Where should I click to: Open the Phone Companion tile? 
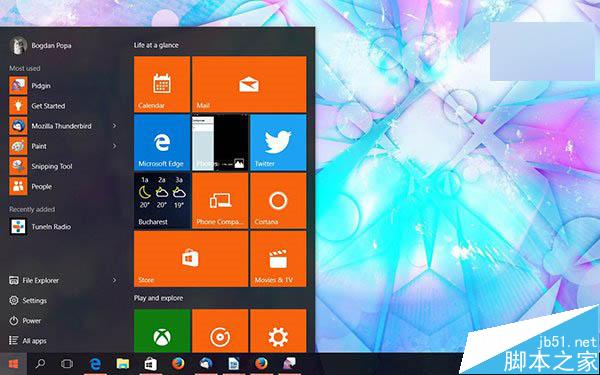pos(220,201)
